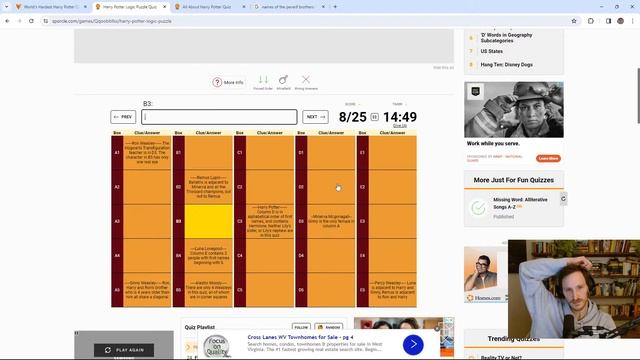Image resolution: width=640 pixels, height=360 pixels.
Task: Open the 'D' Words in Geography quiz
Action: click(506, 38)
